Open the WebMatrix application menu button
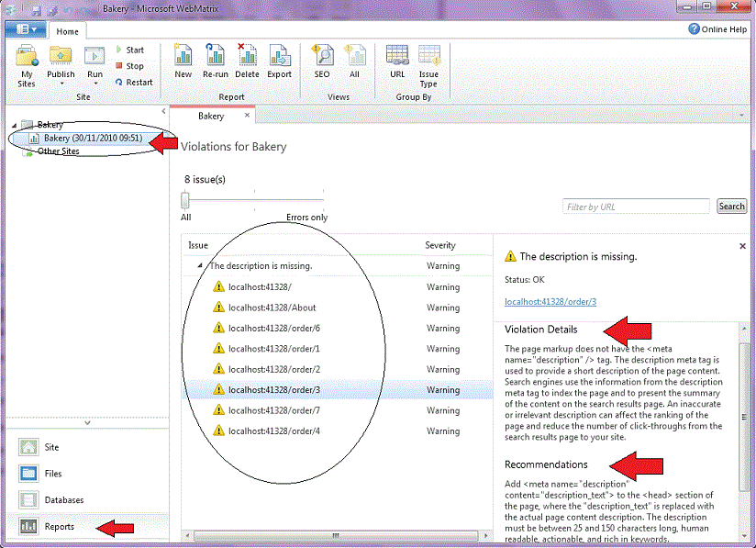 [26, 29]
